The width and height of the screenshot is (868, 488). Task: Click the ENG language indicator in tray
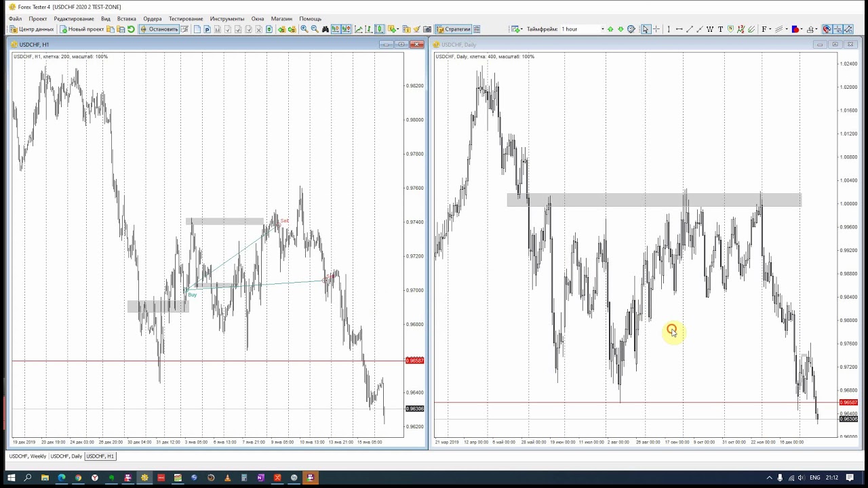coord(815,478)
